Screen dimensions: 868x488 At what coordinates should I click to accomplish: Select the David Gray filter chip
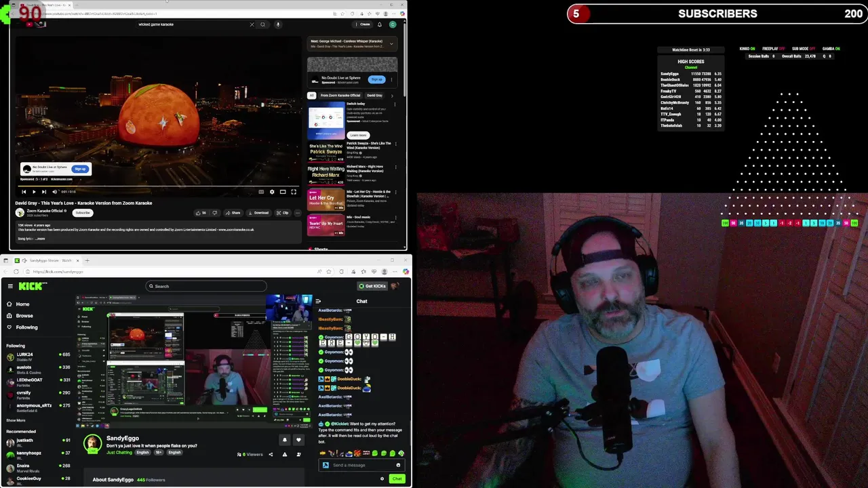pos(374,96)
